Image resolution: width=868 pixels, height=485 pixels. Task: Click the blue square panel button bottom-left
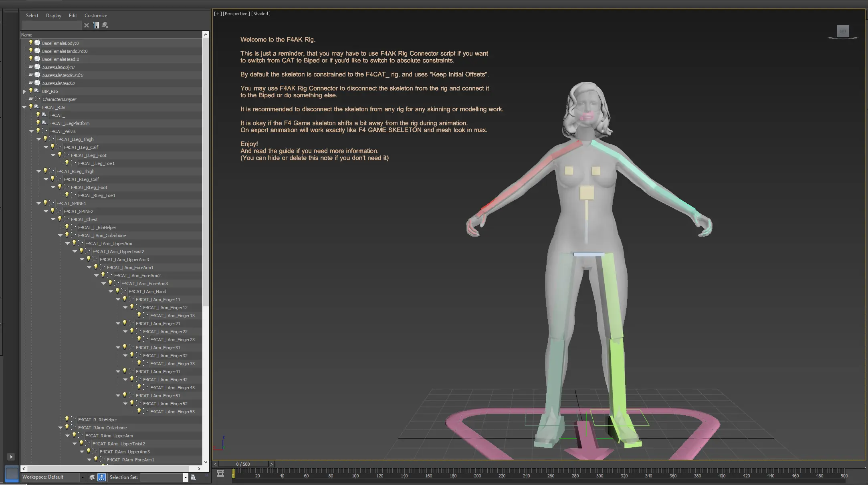click(12, 474)
